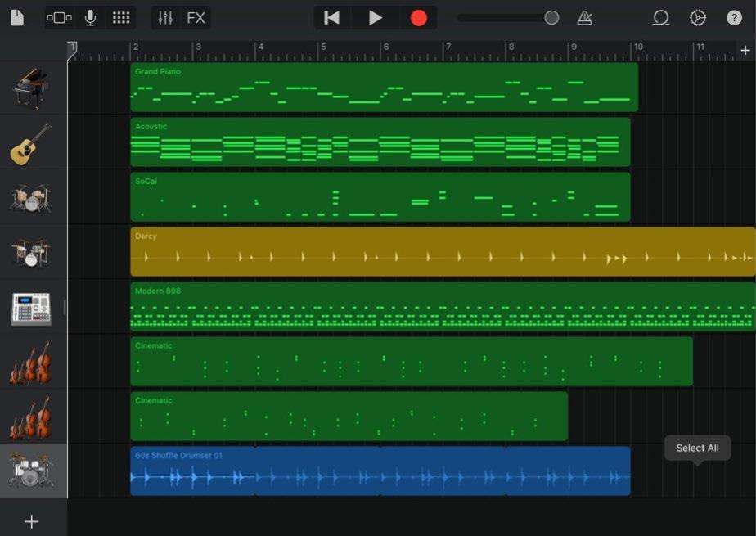Image resolution: width=756 pixels, height=536 pixels.
Task: Click bar 5 on the ruler
Action: pyautogui.click(x=323, y=47)
